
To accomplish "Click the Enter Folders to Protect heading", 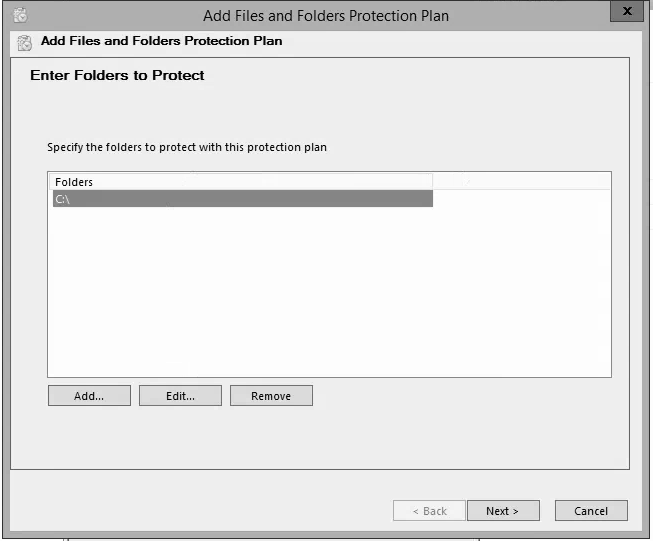I will coord(117,75).
